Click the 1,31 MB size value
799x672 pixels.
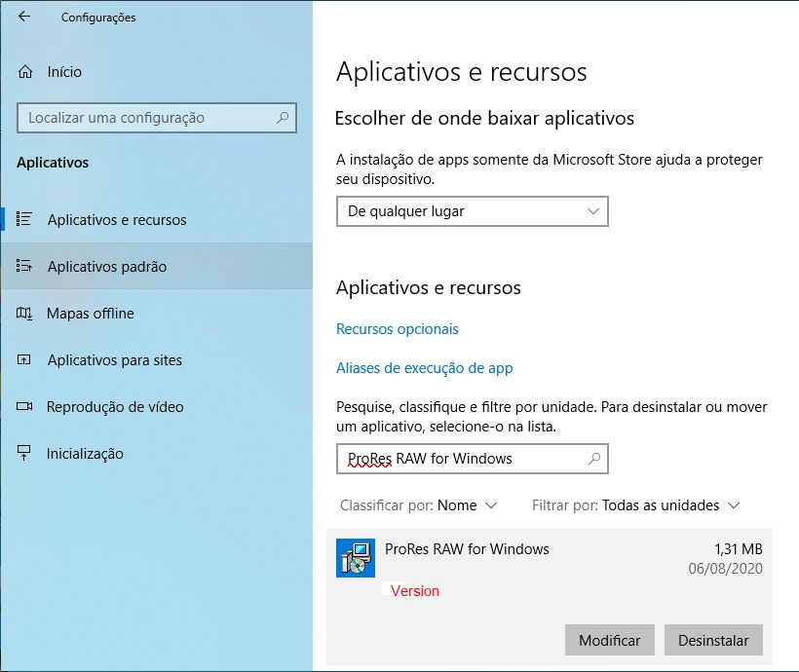[x=739, y=549]
